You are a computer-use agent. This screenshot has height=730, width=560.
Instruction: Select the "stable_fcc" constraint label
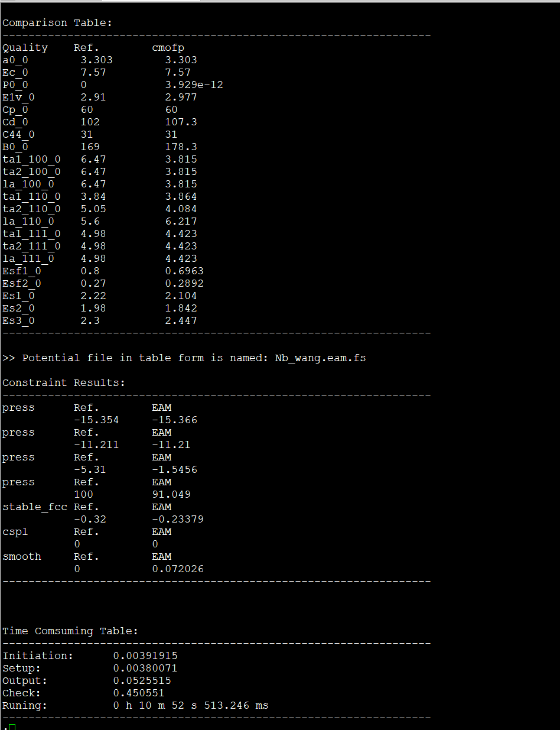[x=35, y=507]
